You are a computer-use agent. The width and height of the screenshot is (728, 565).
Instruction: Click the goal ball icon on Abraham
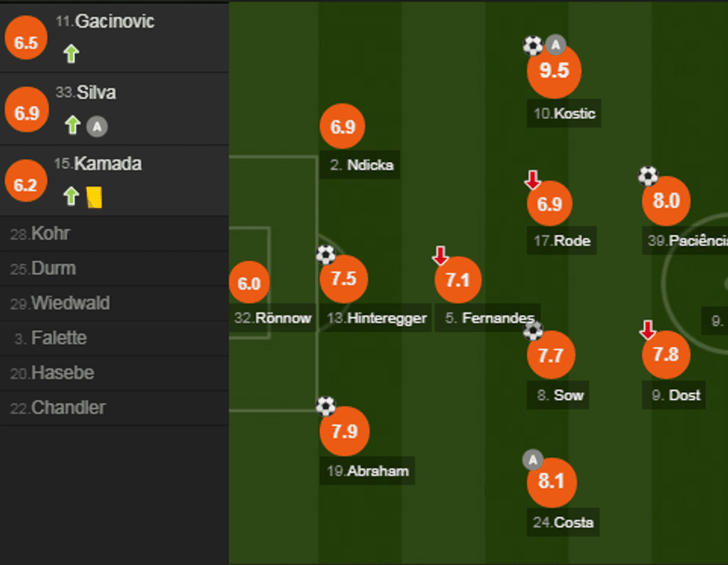(325, 406)
